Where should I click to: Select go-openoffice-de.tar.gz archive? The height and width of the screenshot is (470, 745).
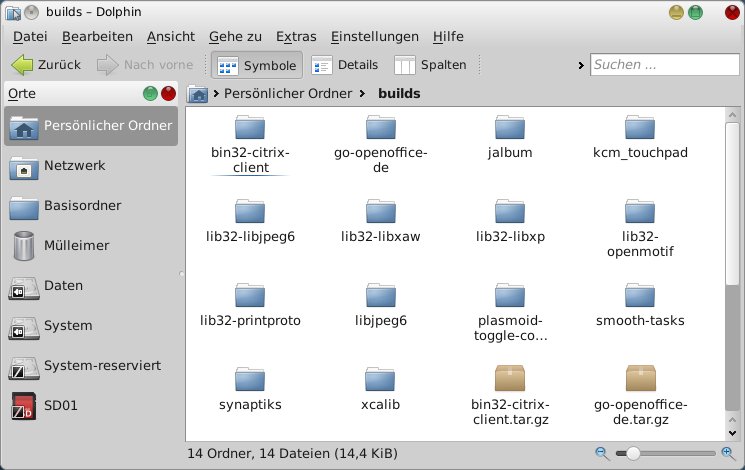[x=640, y=396]
